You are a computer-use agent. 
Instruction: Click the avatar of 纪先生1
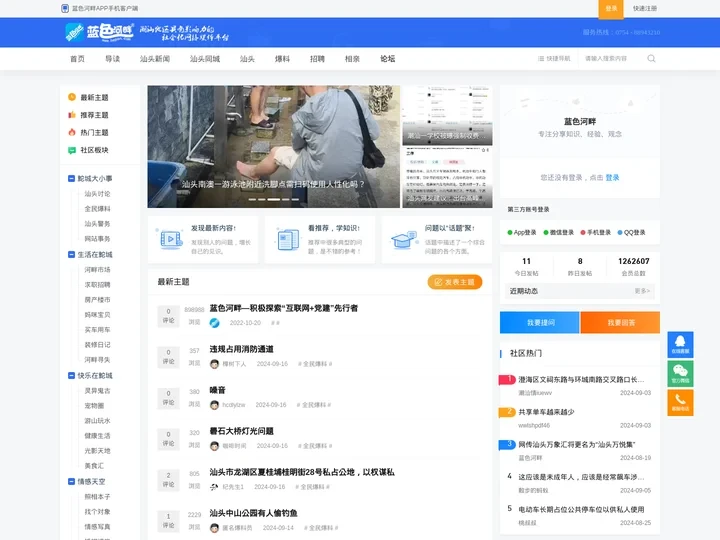214,487
